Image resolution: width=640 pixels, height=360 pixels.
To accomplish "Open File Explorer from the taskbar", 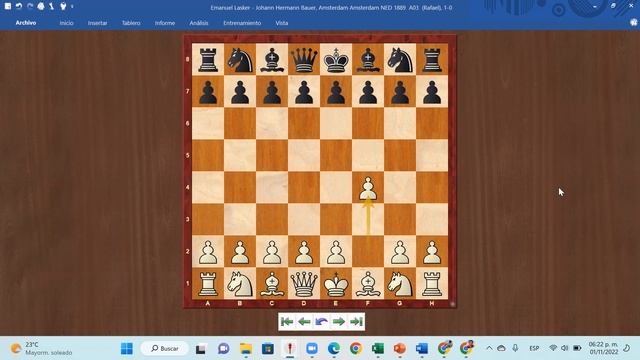I will tap(246, 349).
